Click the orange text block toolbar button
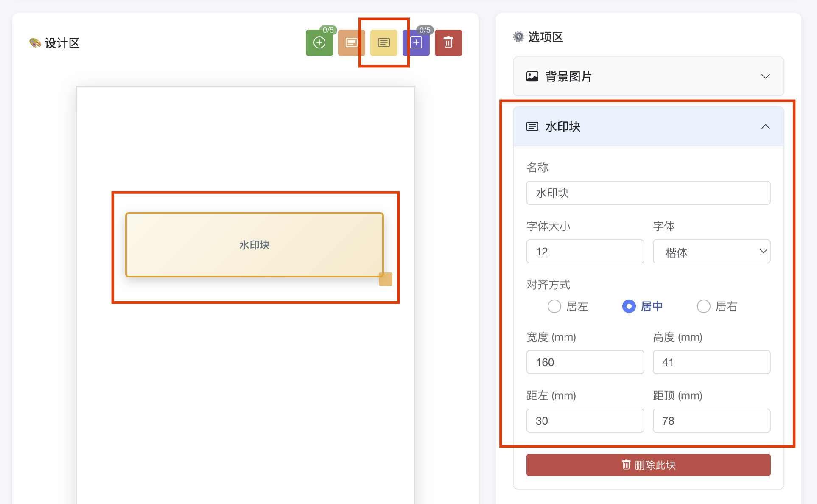The width and height of the screenshot is (817, 504). [x=351, y=42]
